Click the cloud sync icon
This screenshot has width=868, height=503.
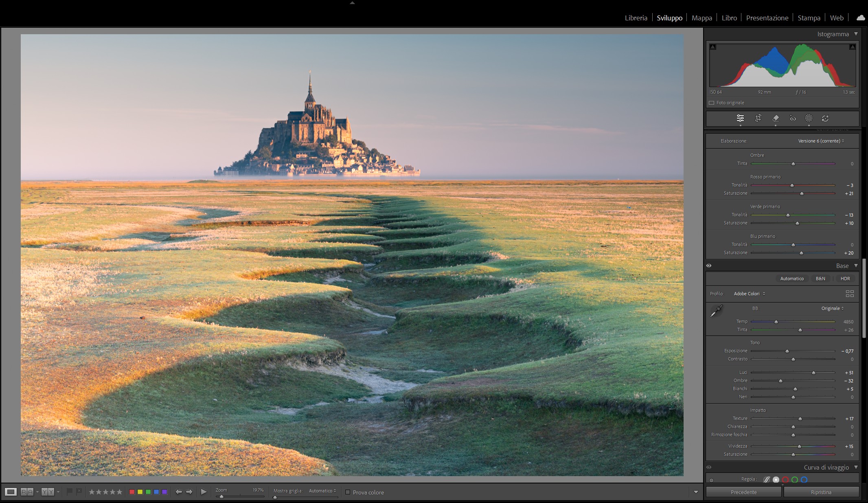click(861, 18)
